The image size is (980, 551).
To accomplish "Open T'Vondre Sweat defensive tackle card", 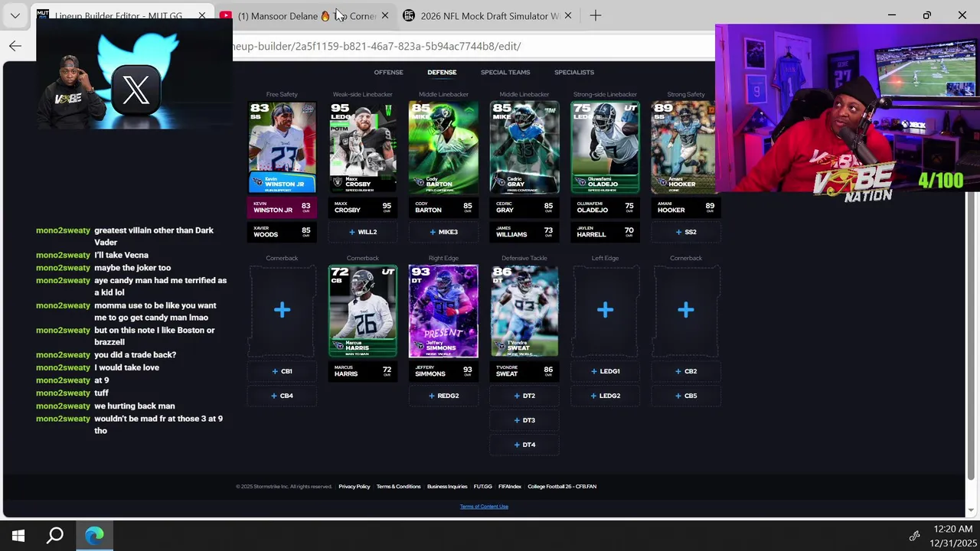I will 524,311.
